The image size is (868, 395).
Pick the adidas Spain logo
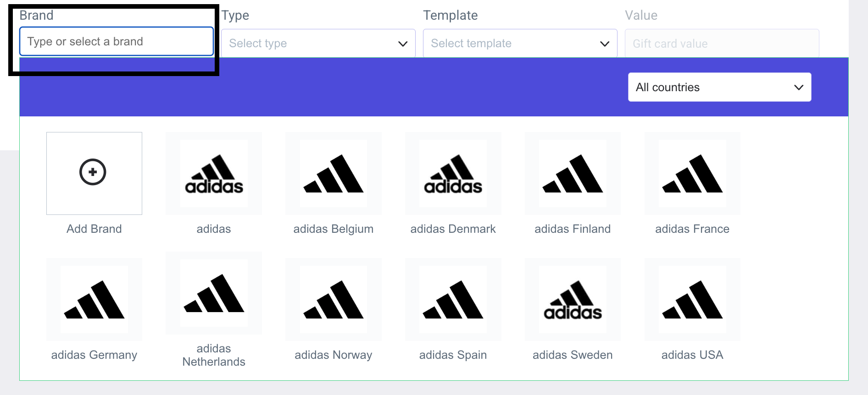pos(453,300)
